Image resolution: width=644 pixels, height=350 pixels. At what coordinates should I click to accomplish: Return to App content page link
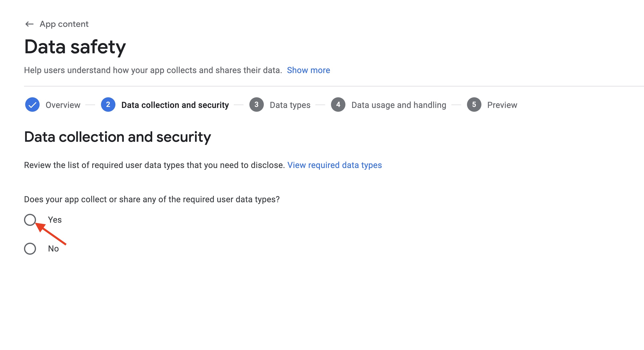tap(64, 24)
